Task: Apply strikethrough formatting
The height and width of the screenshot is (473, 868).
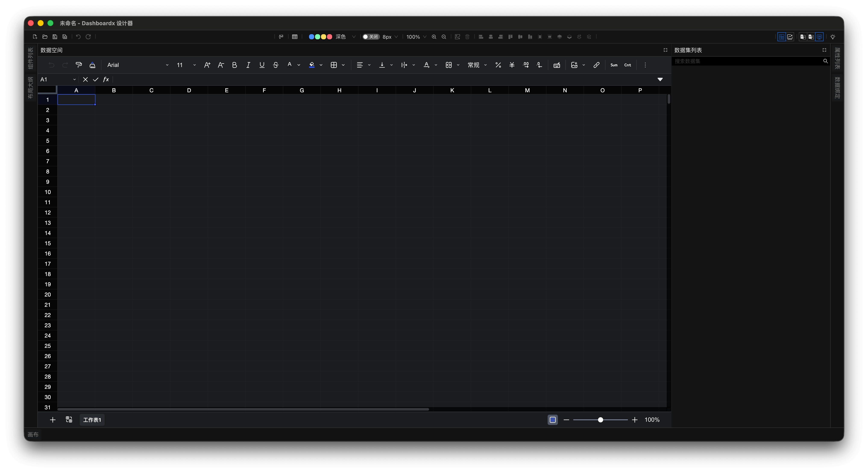Action: tap(276, 65)
